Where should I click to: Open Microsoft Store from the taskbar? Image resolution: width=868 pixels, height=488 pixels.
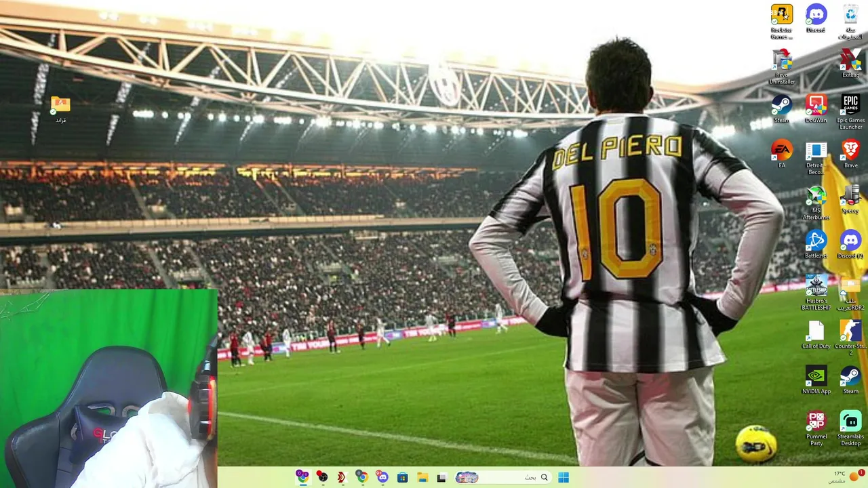point(402,477)
